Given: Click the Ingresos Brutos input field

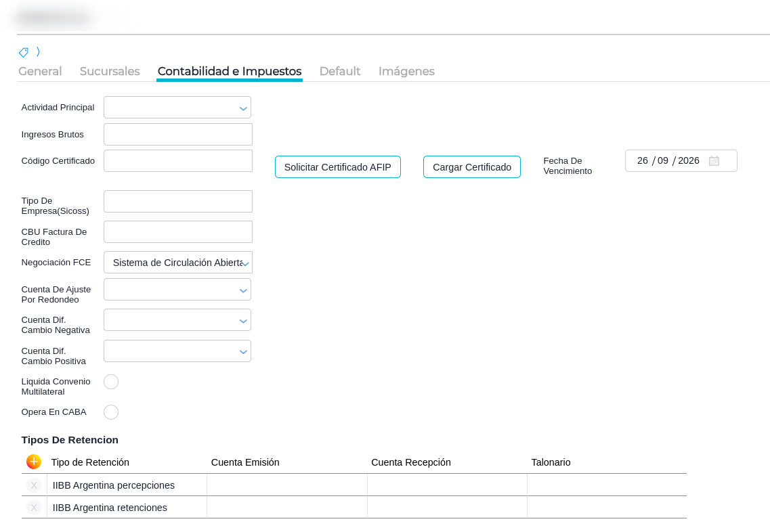Looking at the screenshot, I should (x=178, y=134).
